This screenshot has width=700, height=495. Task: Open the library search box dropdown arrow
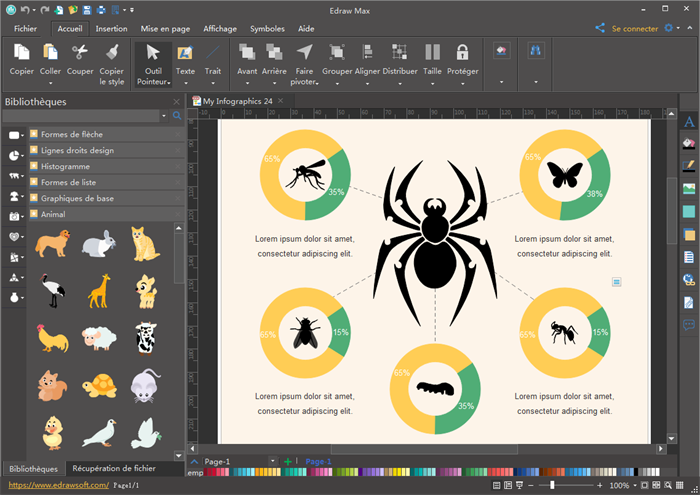point(164,116)
